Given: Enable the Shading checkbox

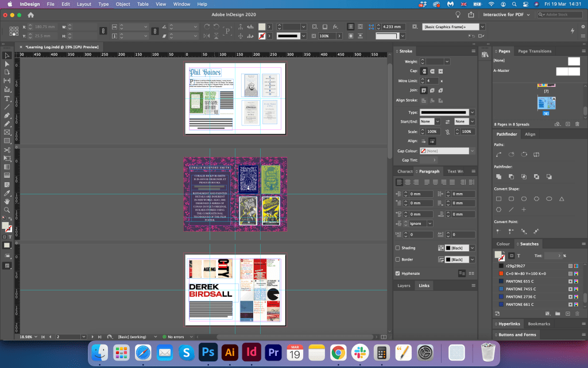Looking at the screenshot, I should pyautogui.click(x=398, y=248).
